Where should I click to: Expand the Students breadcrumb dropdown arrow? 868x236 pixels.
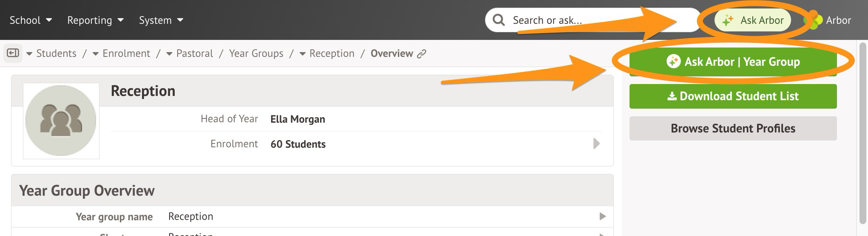tap(29, 53)
